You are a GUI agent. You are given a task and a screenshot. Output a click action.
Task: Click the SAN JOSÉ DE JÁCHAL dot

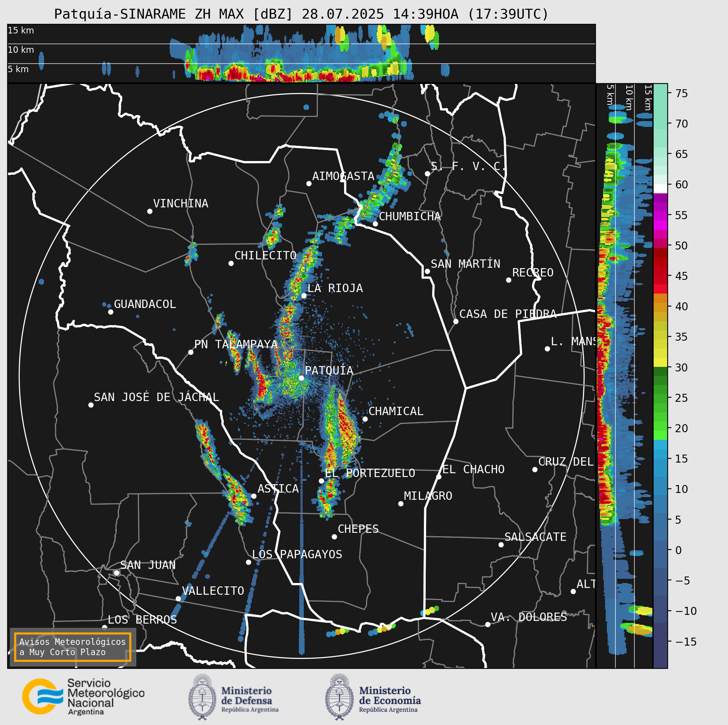pyautogui.click(x=91, y=405)
